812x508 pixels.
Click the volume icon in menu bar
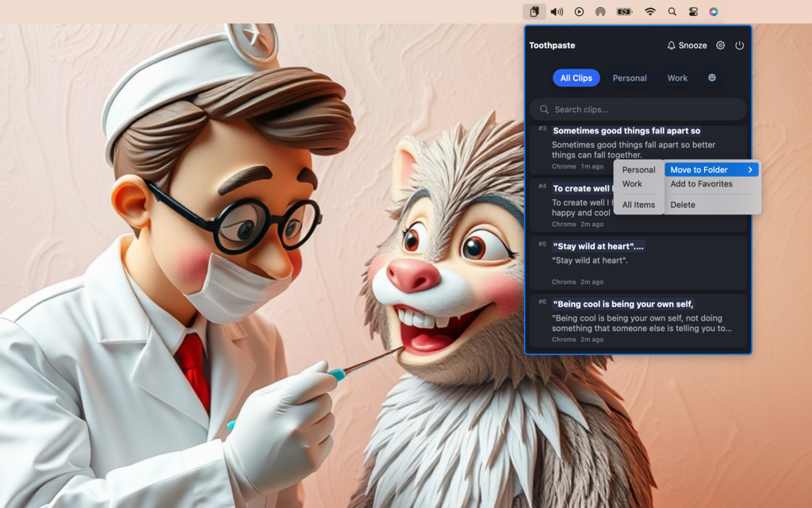pyautogui.click(x=557, y=12)
